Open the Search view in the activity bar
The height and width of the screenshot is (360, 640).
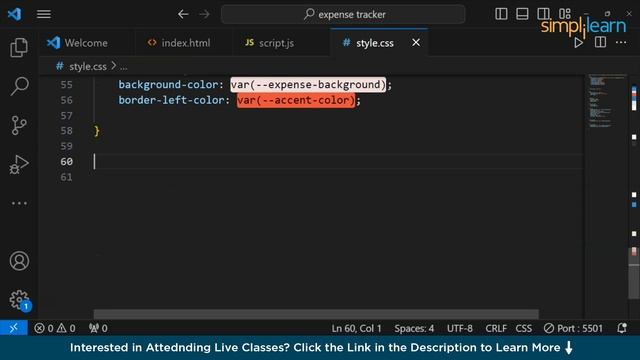click(19, 86)
